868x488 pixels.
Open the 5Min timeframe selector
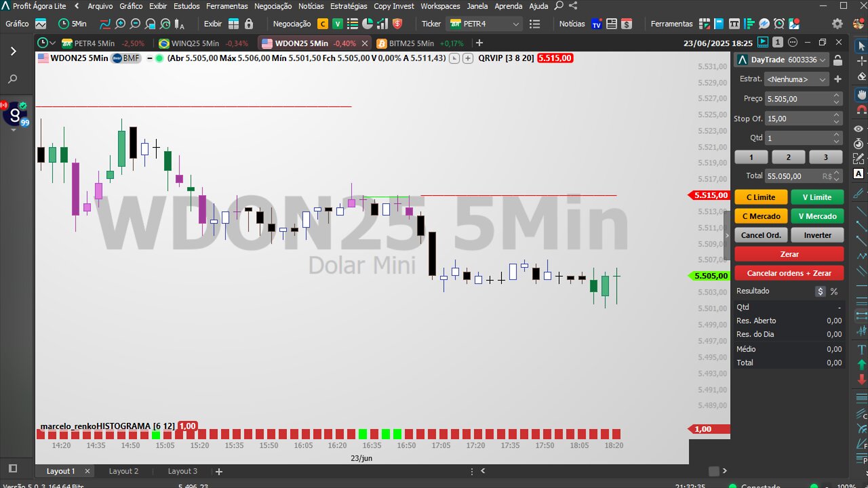click(73, 24)
